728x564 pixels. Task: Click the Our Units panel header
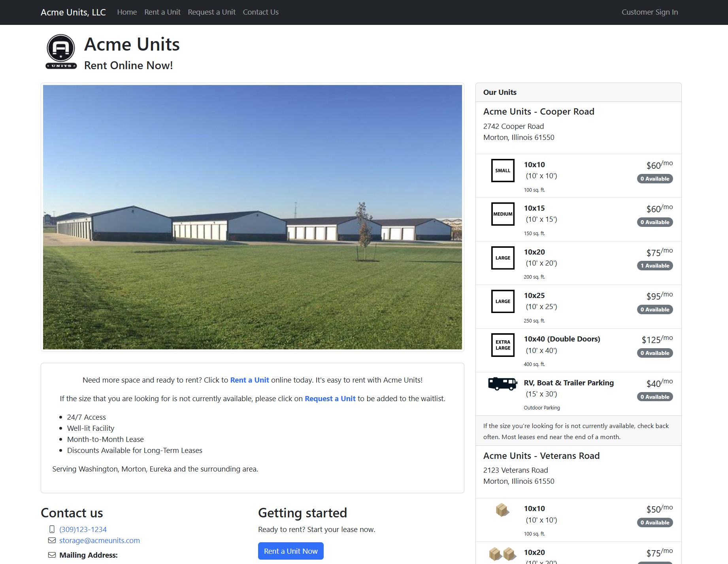point(579,92)
